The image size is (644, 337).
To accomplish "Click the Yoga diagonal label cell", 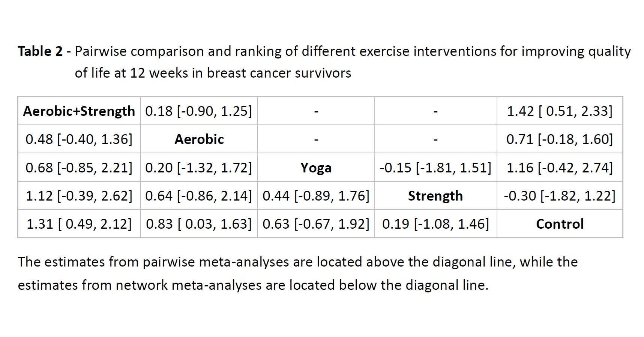I will pos(316,168).
